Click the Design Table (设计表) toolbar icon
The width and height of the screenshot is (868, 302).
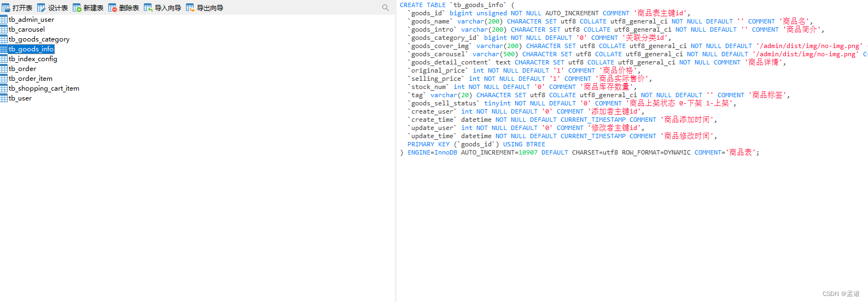coord(42,8)
